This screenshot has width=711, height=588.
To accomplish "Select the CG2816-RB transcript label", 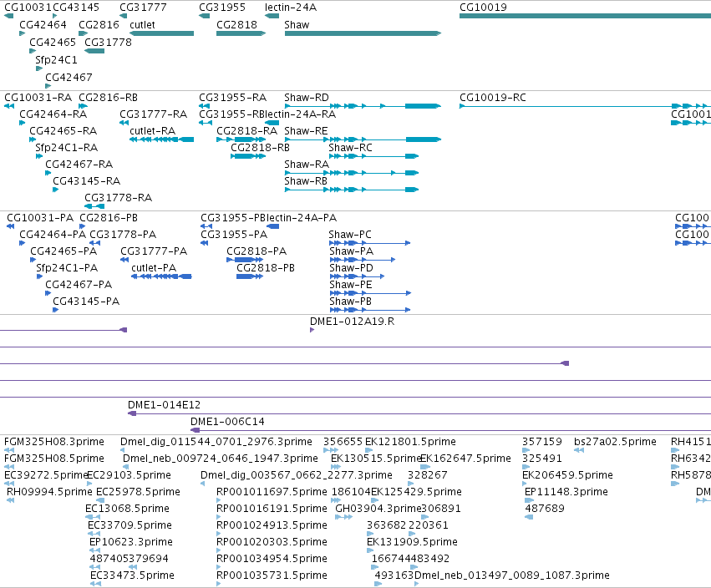I will [x=108, y=98].
